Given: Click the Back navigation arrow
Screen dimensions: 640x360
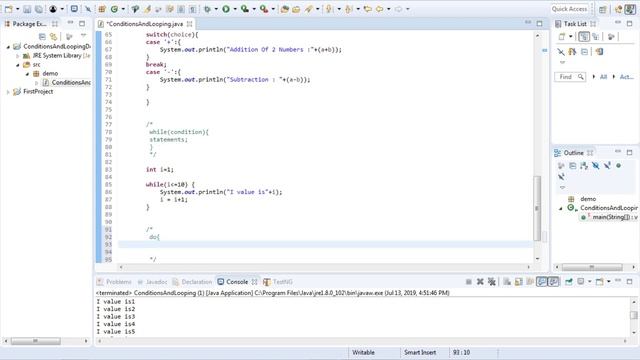Looking at the screenshot, I should tap(380, 9).
